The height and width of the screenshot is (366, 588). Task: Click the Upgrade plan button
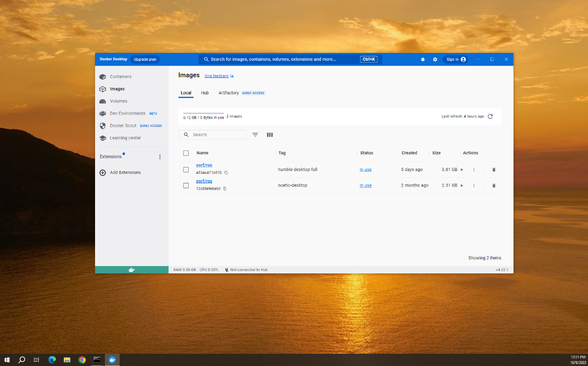(x=145, y=59)
